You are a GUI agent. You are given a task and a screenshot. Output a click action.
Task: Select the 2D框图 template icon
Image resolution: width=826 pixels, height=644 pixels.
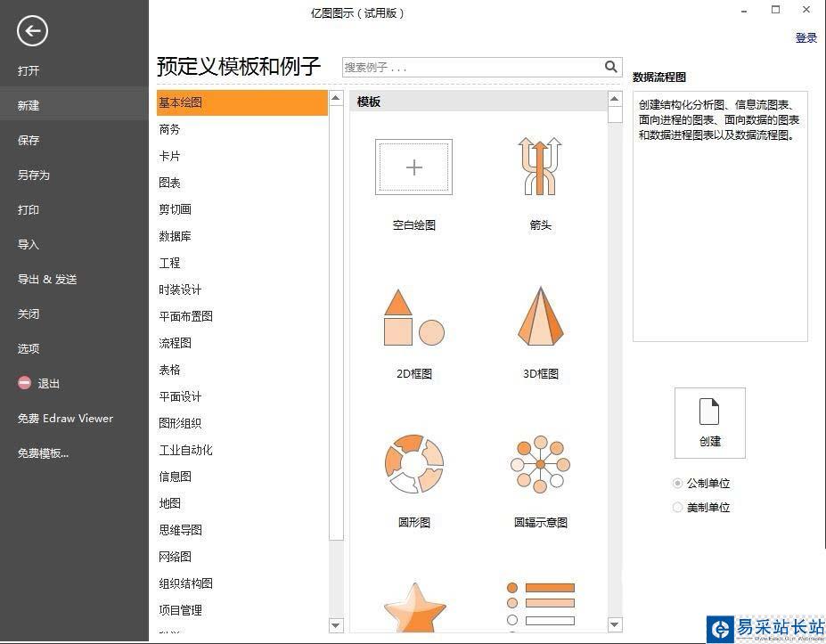[x=414, y=317]
